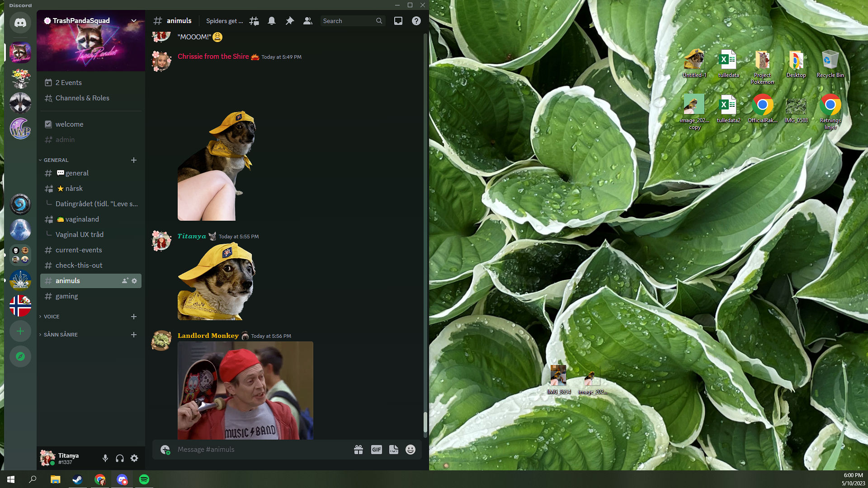The width and height of the screenshot is (868, 488).
Task: Open the GIF picker
Action: (376, 449)
